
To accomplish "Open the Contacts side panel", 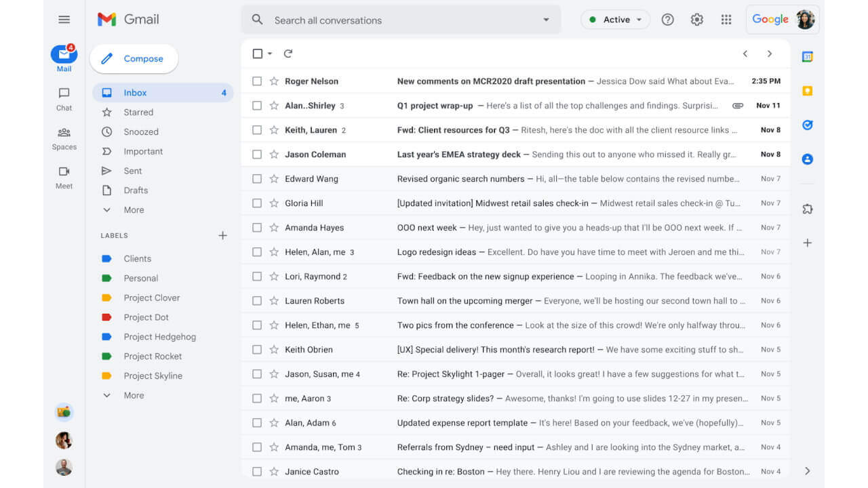I will click(x=807, y=159).
